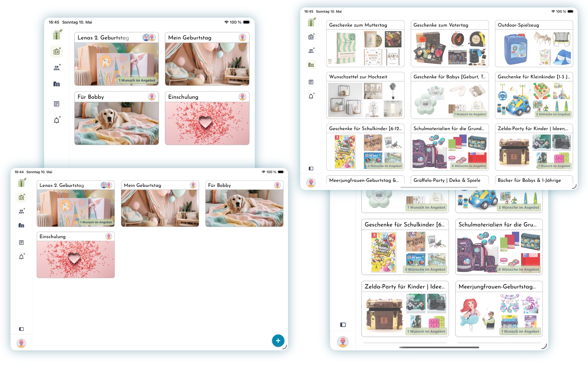Open Mein Geburtstag card in top-left tablet
Image resolution: width=588 pixels, height=368 pixels.
click(x=207, y=59)
